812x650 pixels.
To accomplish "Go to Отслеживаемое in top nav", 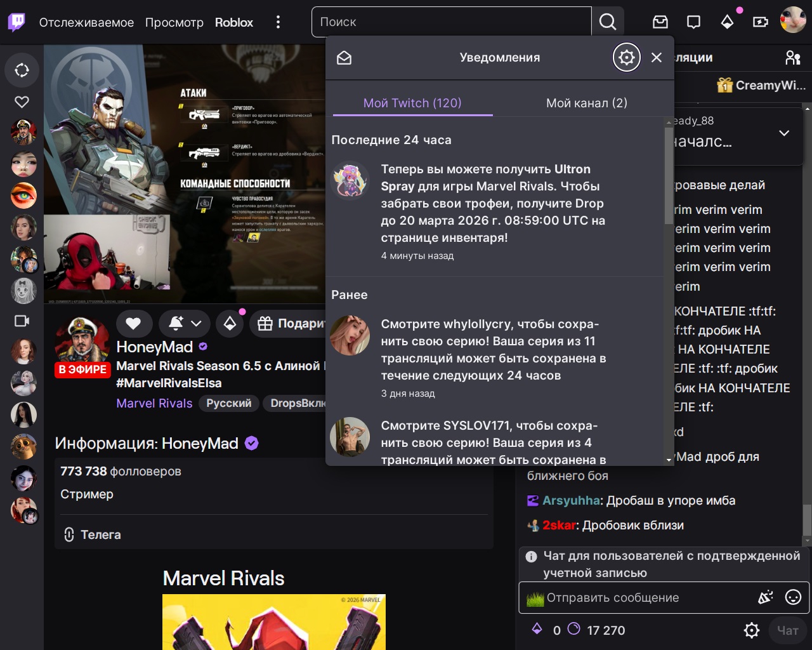I will [x=86, y=22].
